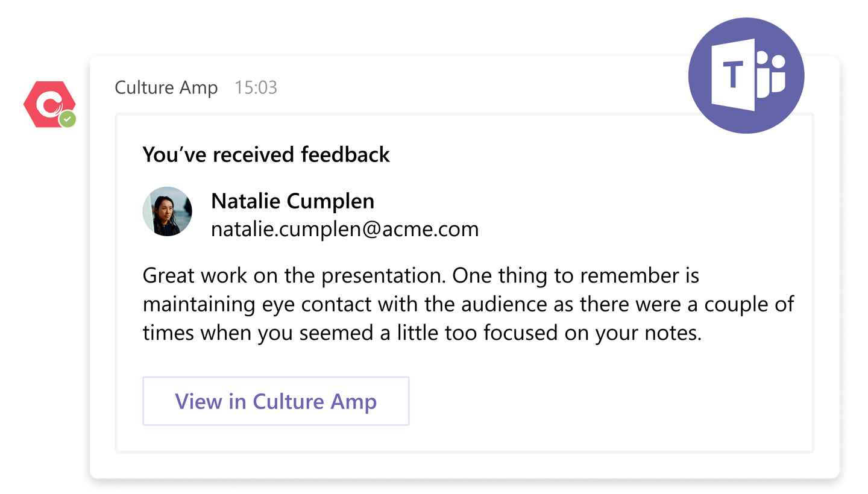Select the Natalie Cumplen name text
The height and width of the screenshot is (494, 868).
(292, 201)
